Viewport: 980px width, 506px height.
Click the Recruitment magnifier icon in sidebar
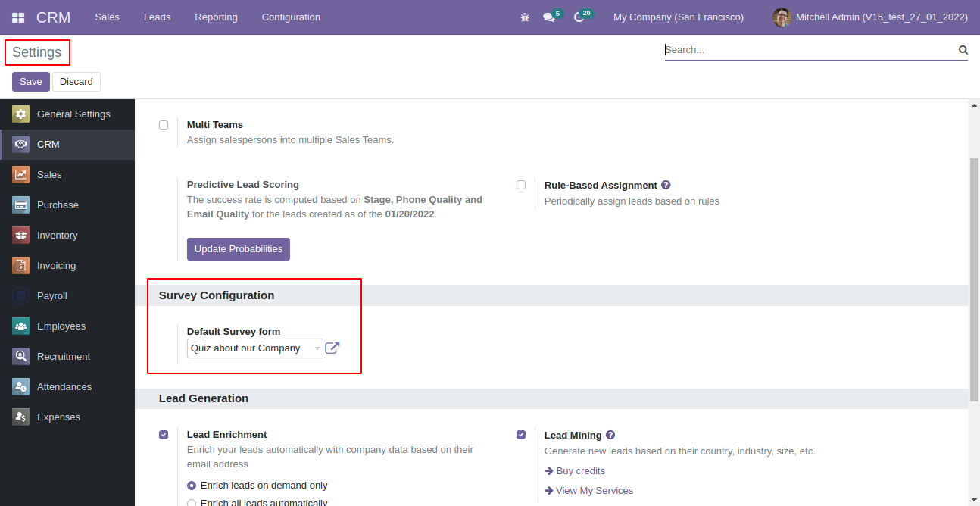click(x=21, y=357)
